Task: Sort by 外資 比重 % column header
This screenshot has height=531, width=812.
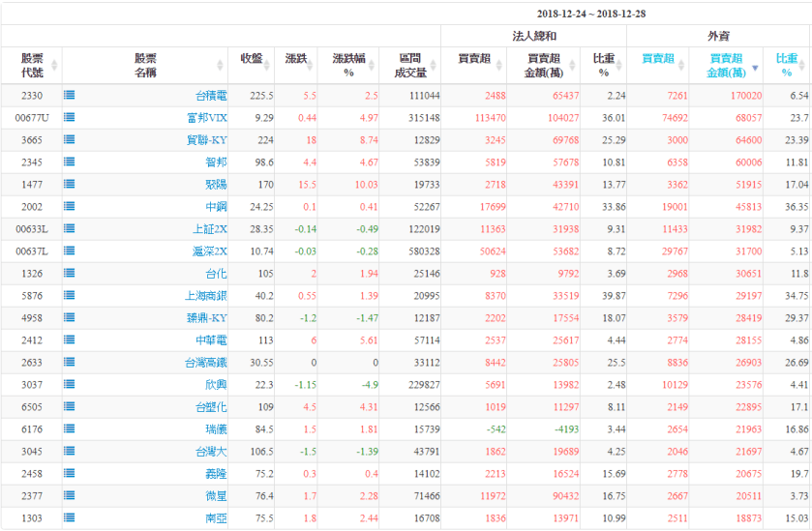Action: (785, 65)
